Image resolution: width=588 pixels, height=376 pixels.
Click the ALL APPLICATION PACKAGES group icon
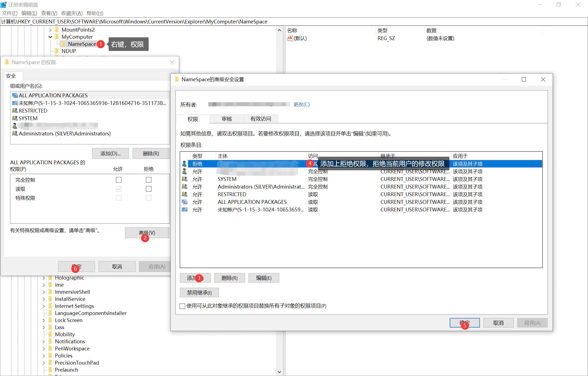(15, 95)
